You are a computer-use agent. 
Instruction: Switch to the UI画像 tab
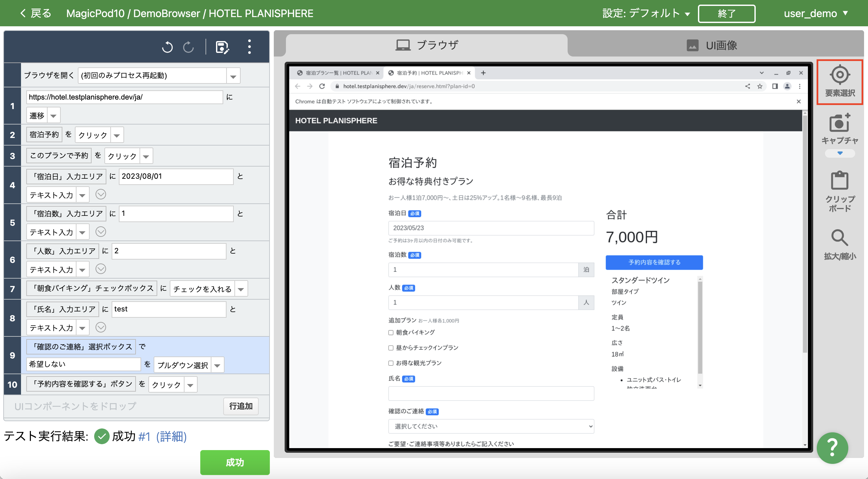pos(712,45)
